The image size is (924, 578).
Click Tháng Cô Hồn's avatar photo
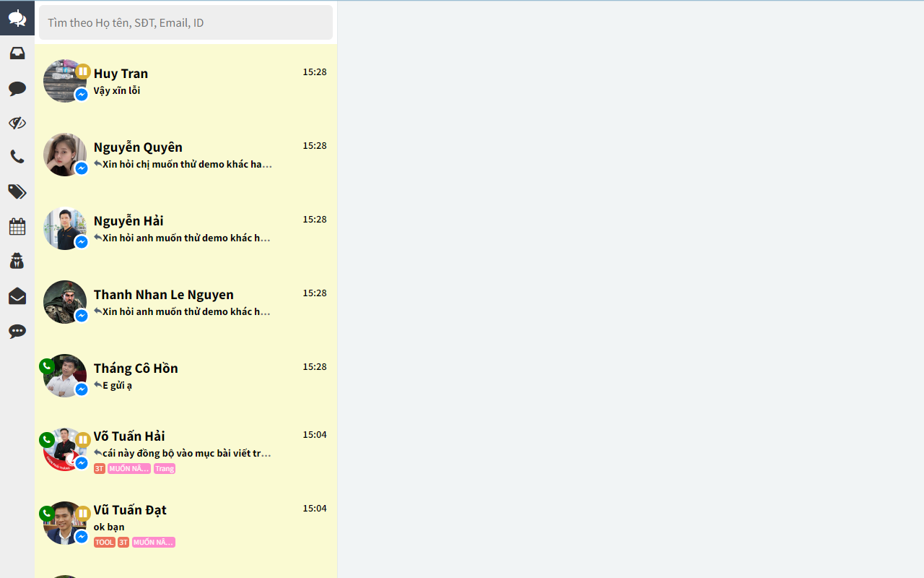tap(64, 376)
